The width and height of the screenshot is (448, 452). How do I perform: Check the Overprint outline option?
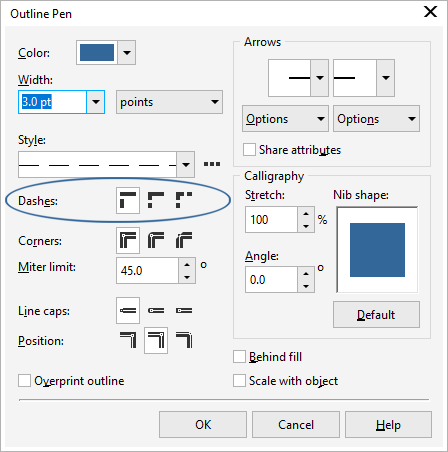click(24, 380)
